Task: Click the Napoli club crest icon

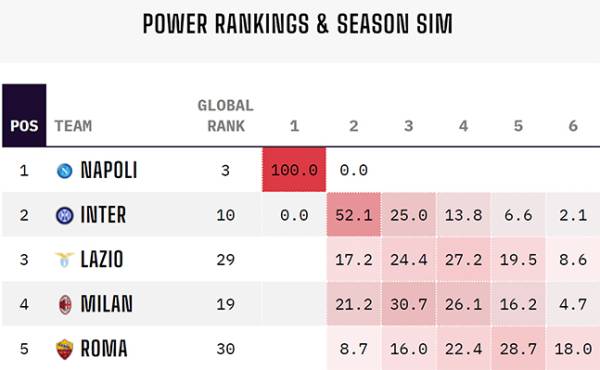Action: click(65, 170)
